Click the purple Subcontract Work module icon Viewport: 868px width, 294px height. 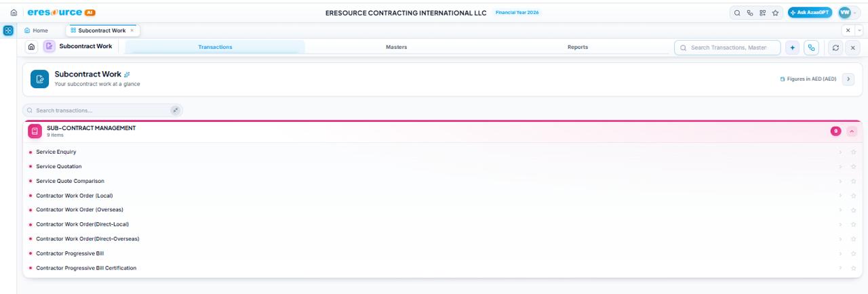click(x=50, y=47)
